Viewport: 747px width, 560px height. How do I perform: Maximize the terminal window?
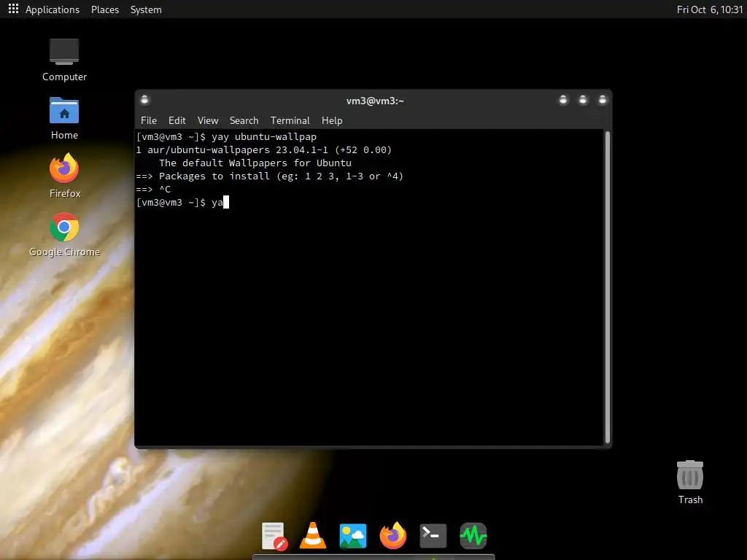click(x=583, y=100)
